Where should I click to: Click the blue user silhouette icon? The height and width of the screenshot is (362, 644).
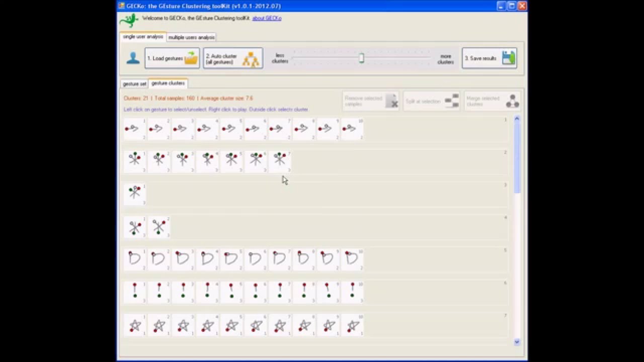coord(133,58)
